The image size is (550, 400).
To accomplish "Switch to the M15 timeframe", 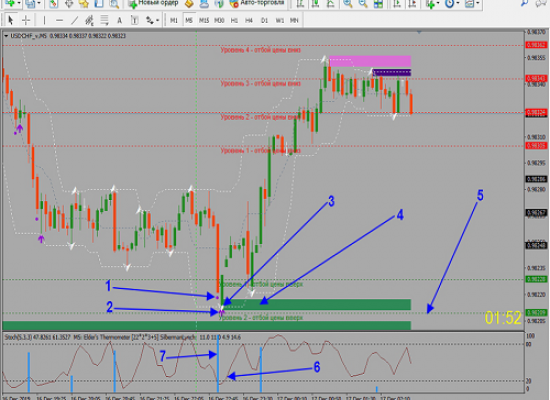I will coord(204,20).
